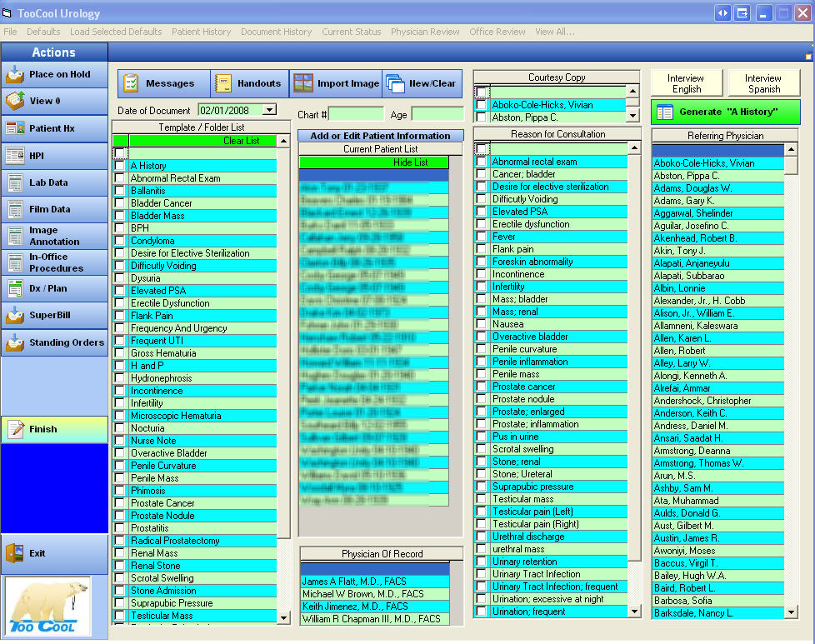Open the File menu
This screenshot has height=644, width=815.
point(10,32)
